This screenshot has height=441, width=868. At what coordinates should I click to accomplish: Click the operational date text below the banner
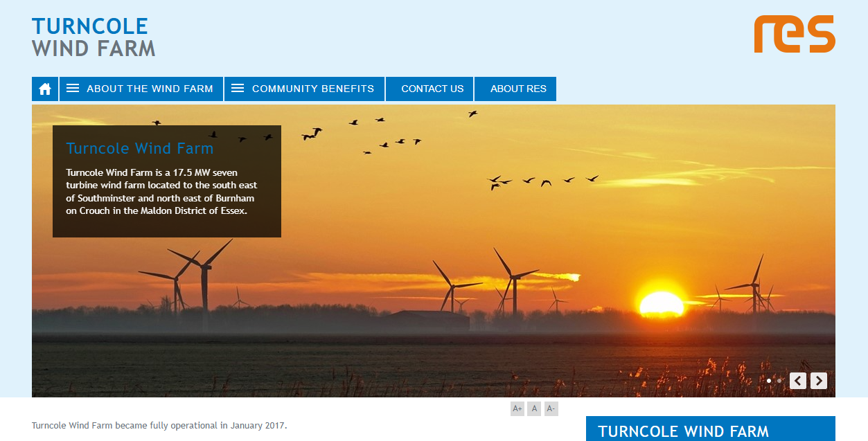click(x=159, y=425)
